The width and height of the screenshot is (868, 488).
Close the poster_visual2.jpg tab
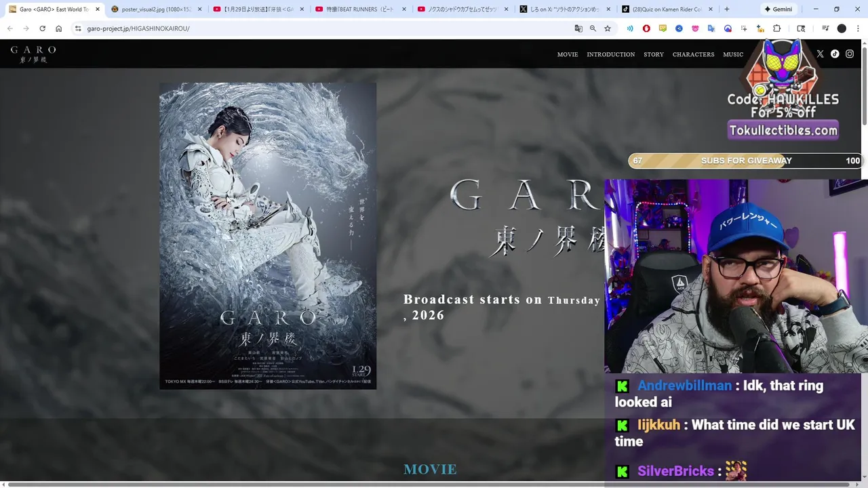click(x=199, y=9)
